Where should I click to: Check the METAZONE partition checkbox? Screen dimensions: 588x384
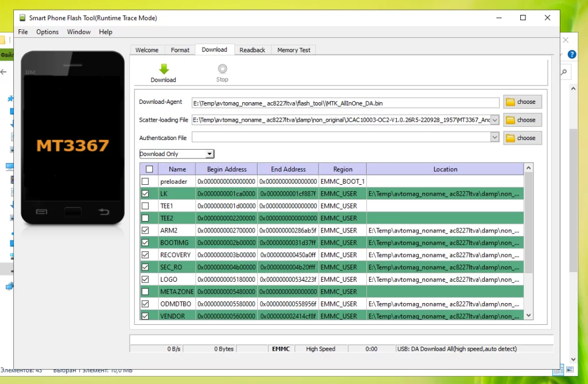[145, 292]
